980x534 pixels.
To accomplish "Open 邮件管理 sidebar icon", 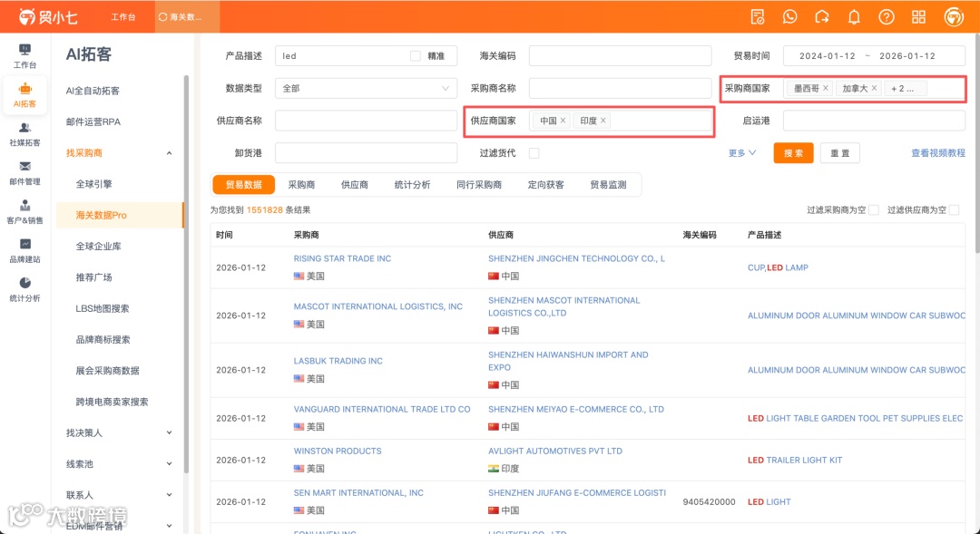I will tap(25, 173).
